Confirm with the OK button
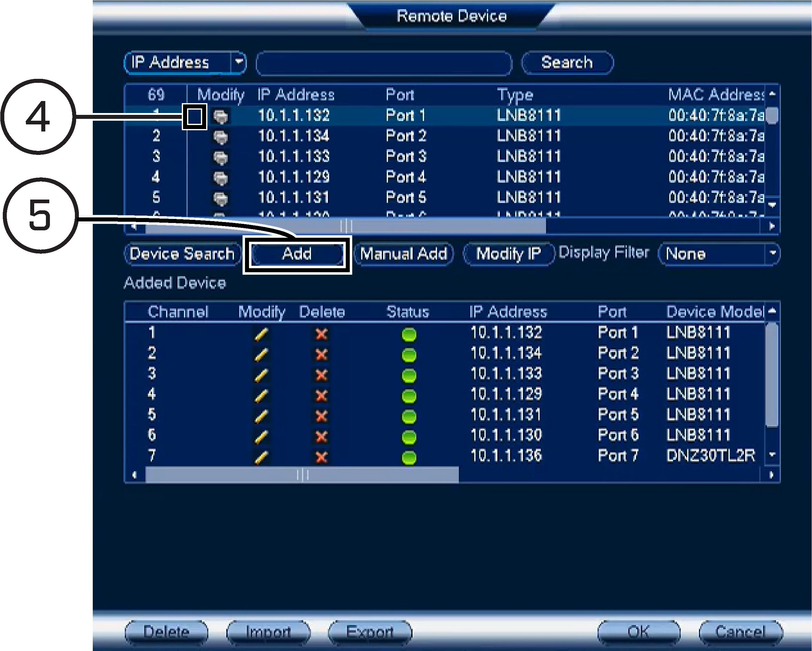812x651 pixels. (639, 632)
